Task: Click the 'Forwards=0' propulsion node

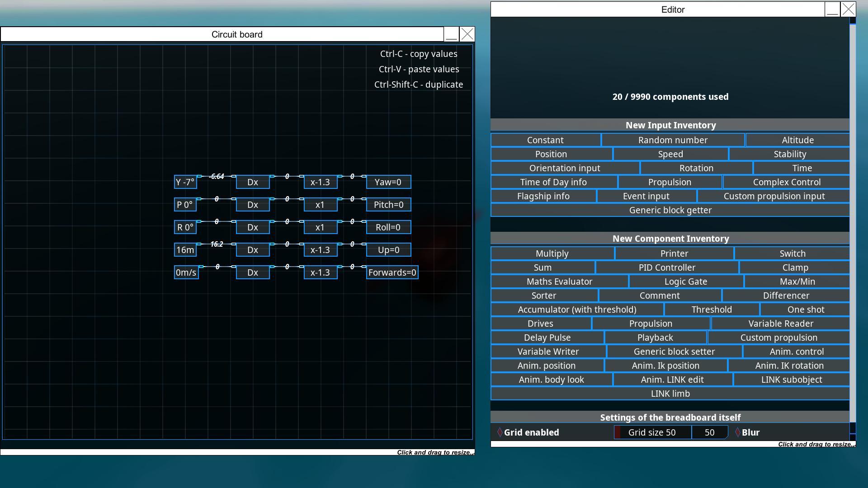Action: (x=392, y=272)
